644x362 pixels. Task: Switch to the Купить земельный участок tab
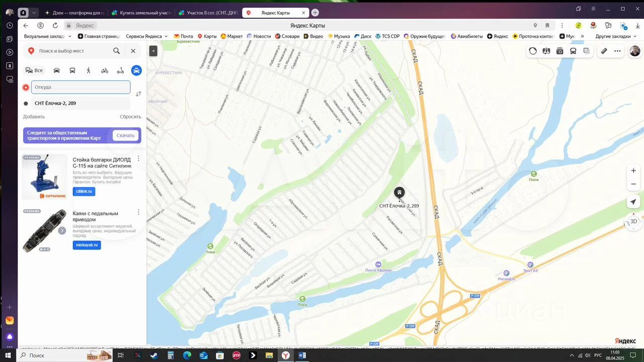[141, 13]
